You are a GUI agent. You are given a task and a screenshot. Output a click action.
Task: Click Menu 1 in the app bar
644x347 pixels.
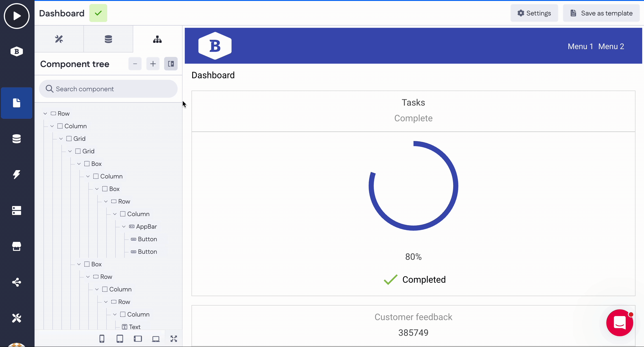pyautogui.click(x=580, y=46)
